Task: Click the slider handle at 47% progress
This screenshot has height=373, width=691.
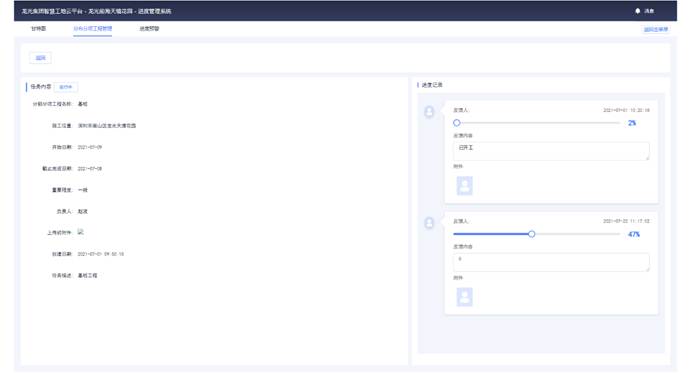Action: (x=531, y=234)
